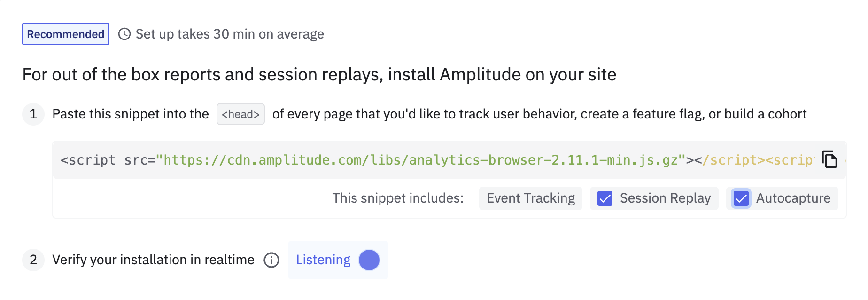Click the "This snippet includes:" label
This screenshot has height=300, width=868.
point(398,198)
